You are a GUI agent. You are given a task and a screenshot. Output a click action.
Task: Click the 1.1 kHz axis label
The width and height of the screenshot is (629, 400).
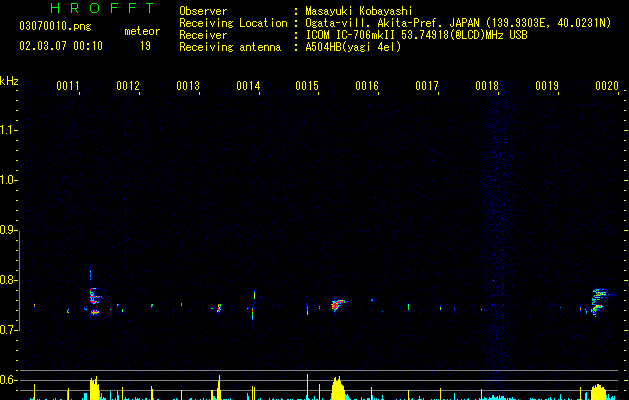pyautogui.click(x=8, y=130)
